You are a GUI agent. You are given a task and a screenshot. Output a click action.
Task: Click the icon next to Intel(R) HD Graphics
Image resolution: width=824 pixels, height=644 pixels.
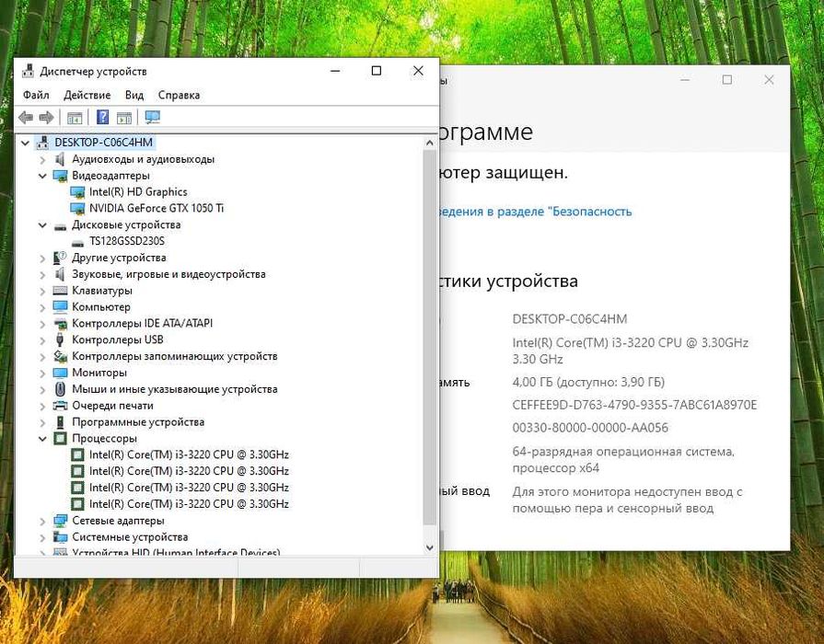(77, 192)
